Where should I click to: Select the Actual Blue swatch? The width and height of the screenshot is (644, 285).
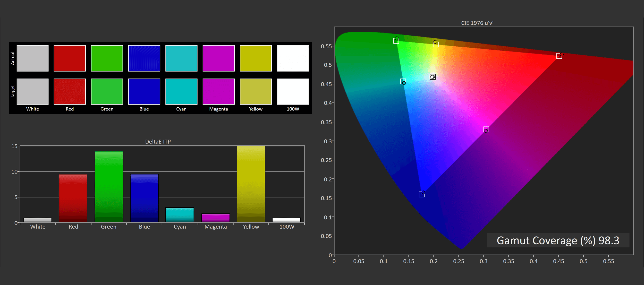coord(144,58)
